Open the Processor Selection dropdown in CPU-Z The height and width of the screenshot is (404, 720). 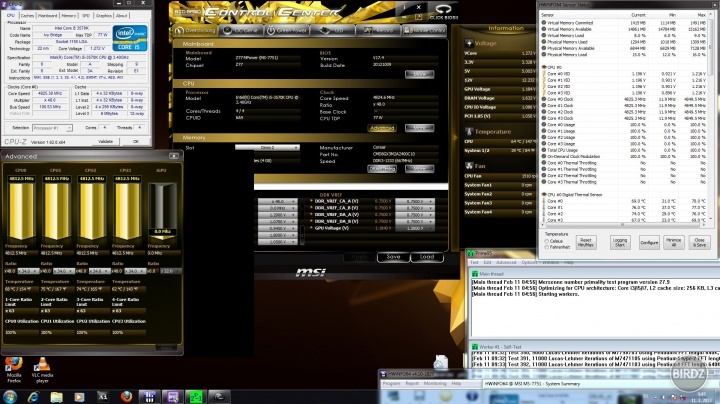coord(52,128)
